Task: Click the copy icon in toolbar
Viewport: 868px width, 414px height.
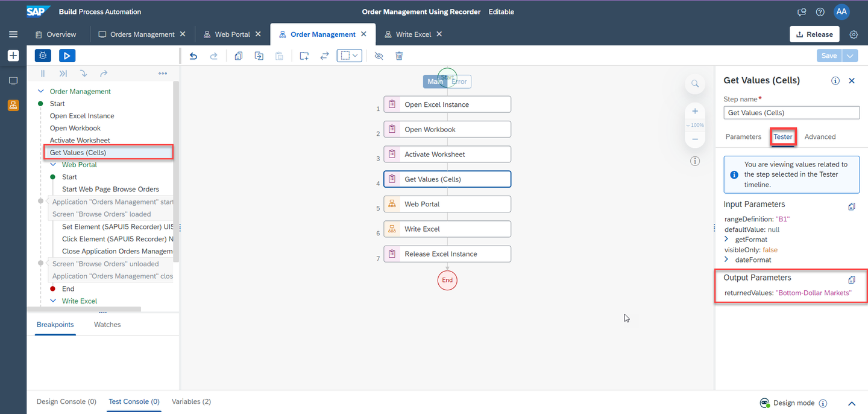Action: 239,56
